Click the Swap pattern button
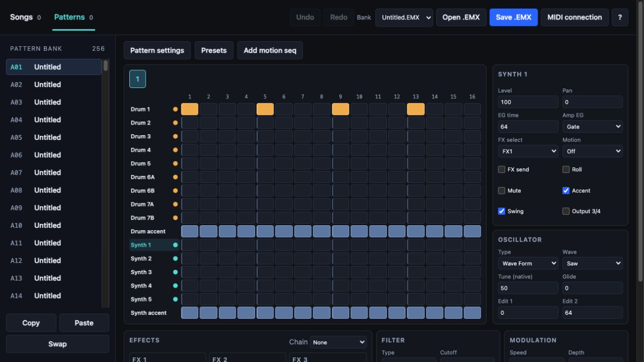 coord(58,344)
